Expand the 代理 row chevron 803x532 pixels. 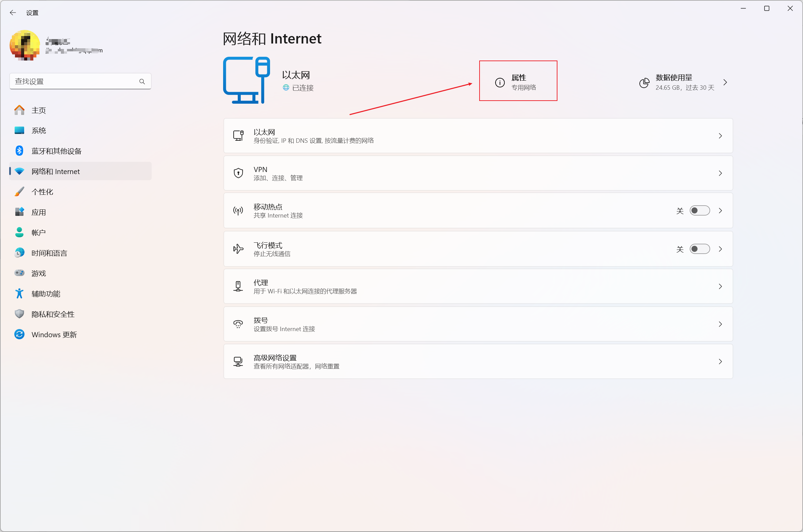click(x=720, y=286)
